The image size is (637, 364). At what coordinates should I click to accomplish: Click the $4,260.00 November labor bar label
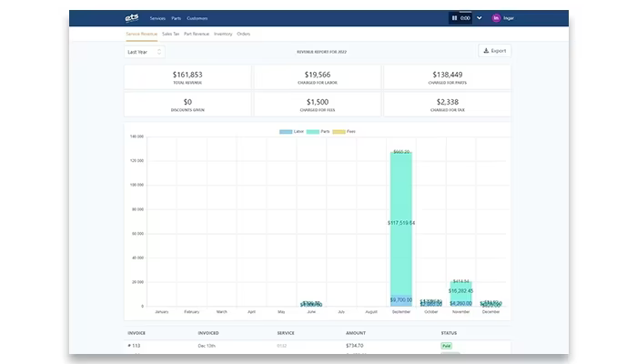[x=461, y=303]
